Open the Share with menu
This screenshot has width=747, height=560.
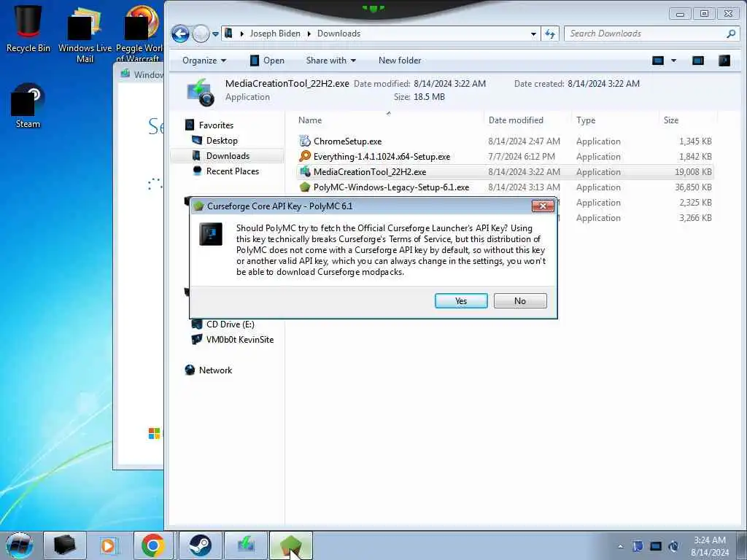click(x=330, y=61)
